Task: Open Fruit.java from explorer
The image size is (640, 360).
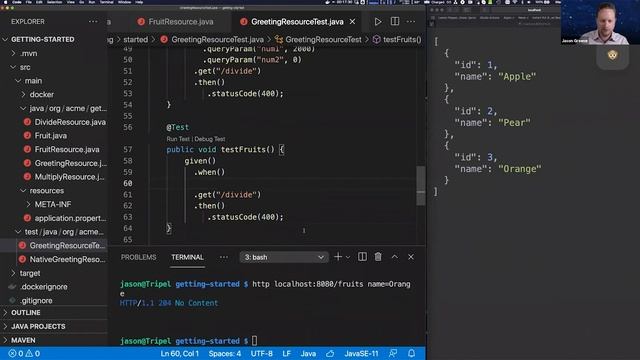Action: click(x=51, y=136)
